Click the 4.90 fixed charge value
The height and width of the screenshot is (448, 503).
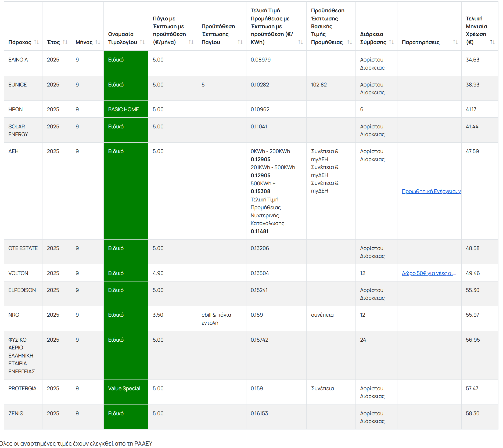click(x=158, y=273)
